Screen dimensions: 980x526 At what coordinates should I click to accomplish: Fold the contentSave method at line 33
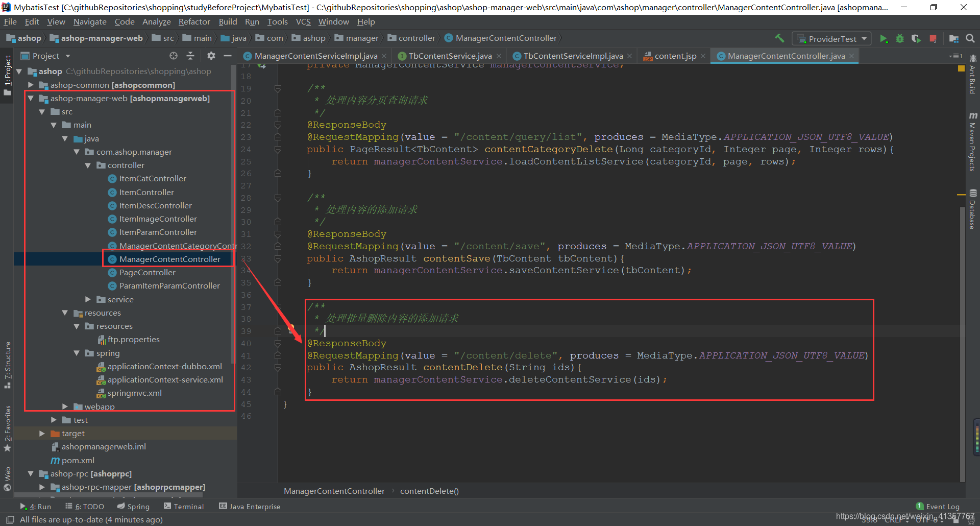[278, 258]
